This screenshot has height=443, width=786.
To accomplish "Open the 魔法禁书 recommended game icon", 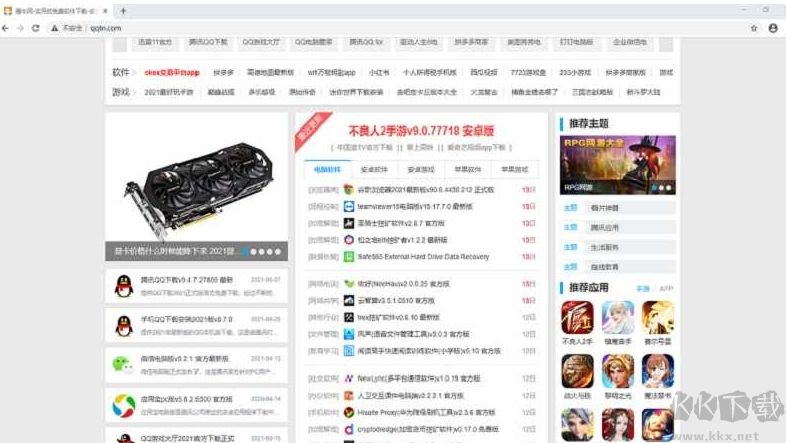I will 657,371.
